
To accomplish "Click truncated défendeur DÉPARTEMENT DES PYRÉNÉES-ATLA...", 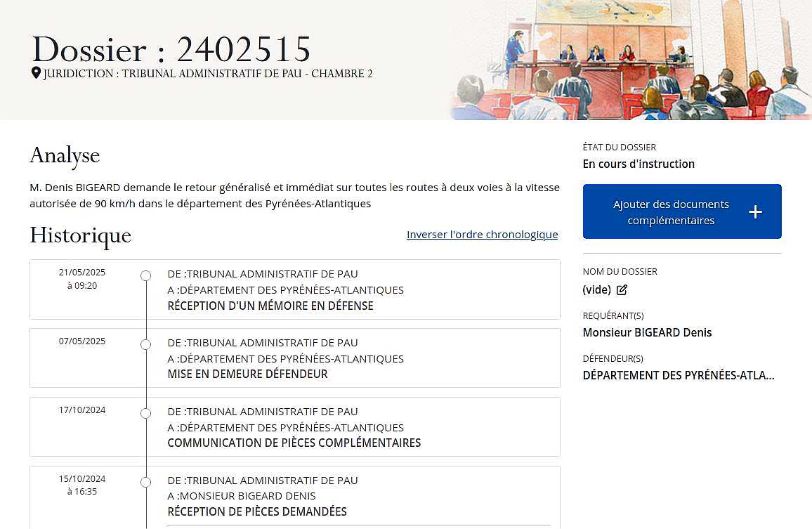I will tap(679, 376).
